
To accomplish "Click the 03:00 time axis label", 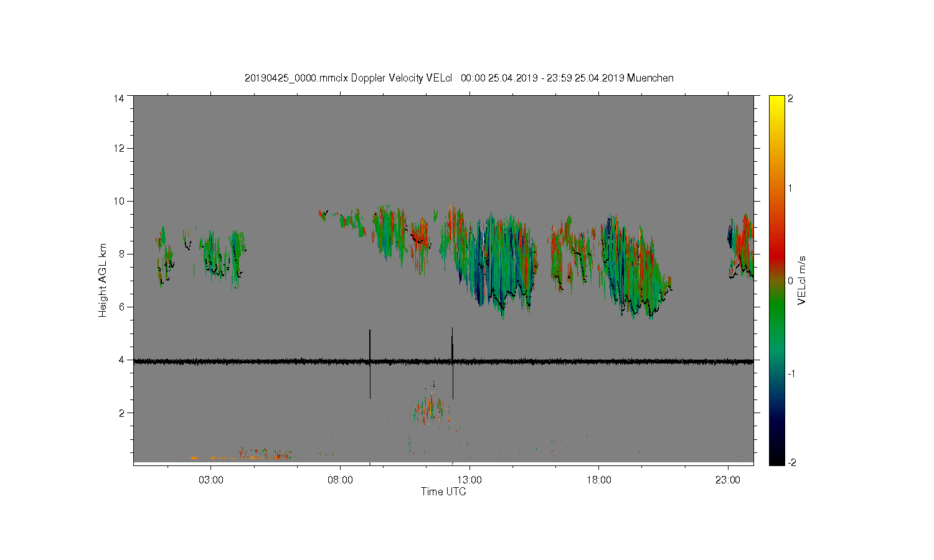I will pos(210,480).
